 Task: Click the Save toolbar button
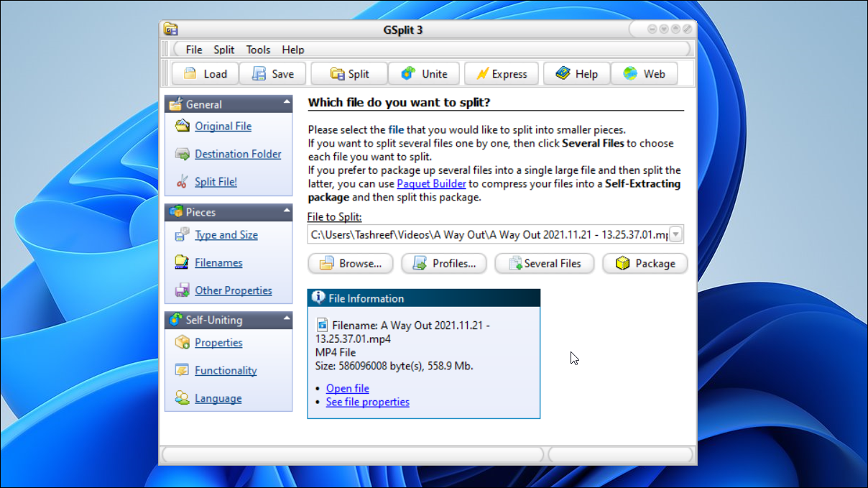tap(272, 74)
